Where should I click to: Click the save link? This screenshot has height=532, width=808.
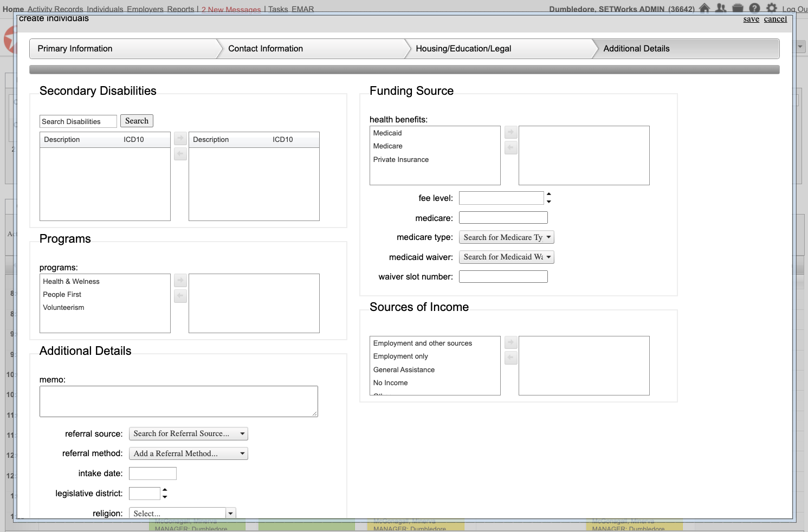(x=751, y=19)
